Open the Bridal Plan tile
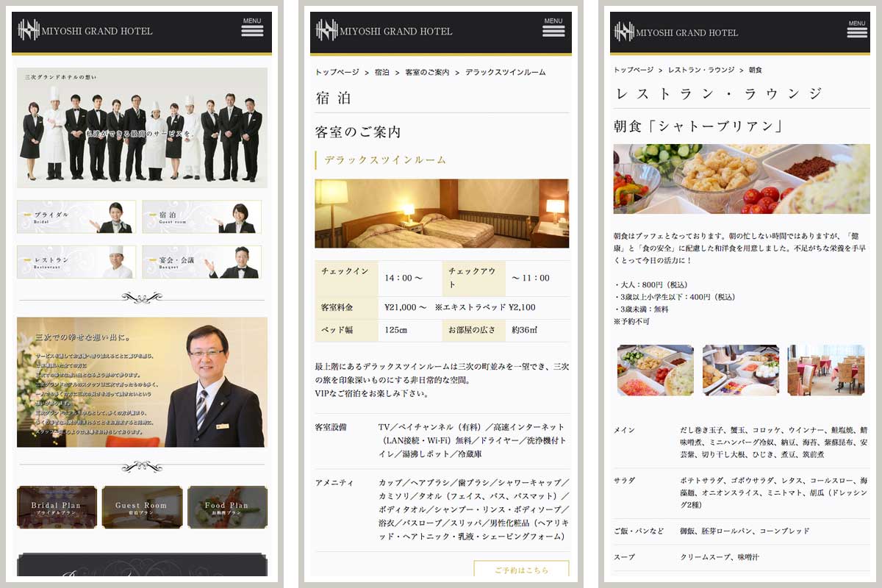Image resolution: width=882 pixels, height=588 pixels. (57, 507)
